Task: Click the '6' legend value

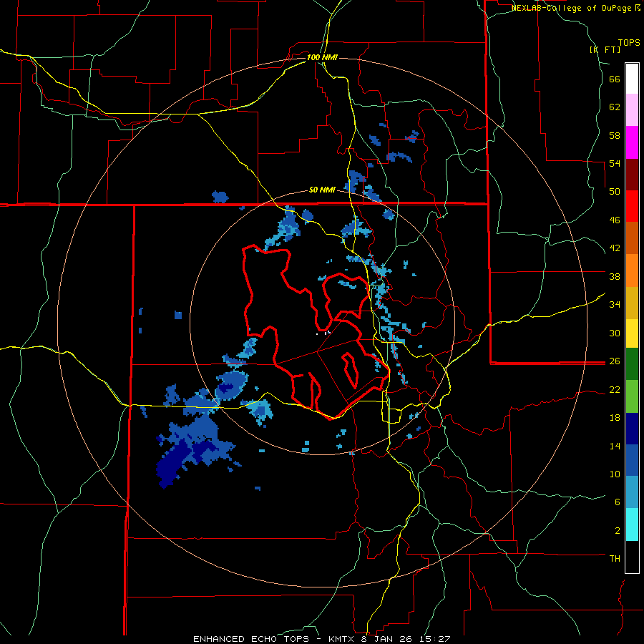Action: 618,502
